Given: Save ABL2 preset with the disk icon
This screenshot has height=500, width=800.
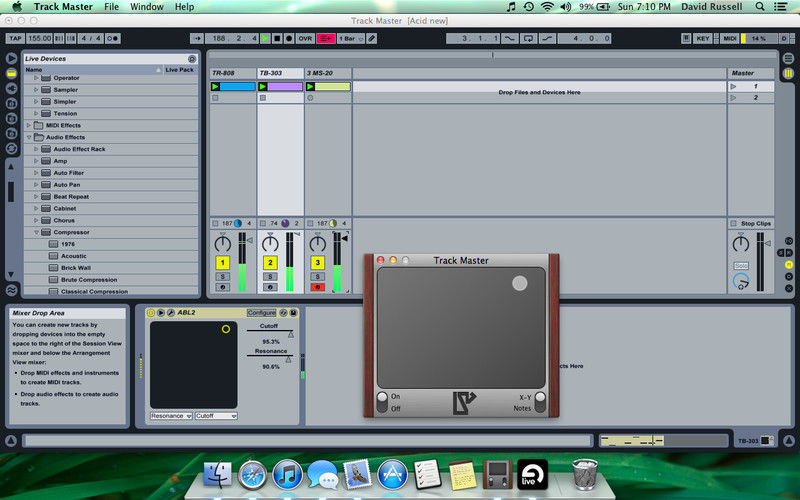Looking at the screenshot, I should coord(293,313).
